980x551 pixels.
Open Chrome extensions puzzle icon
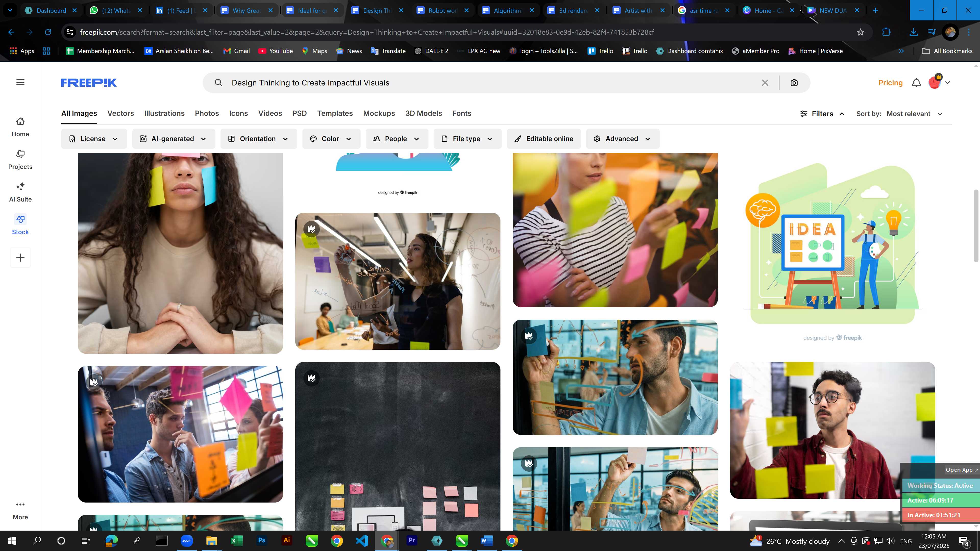coord(886,32)
